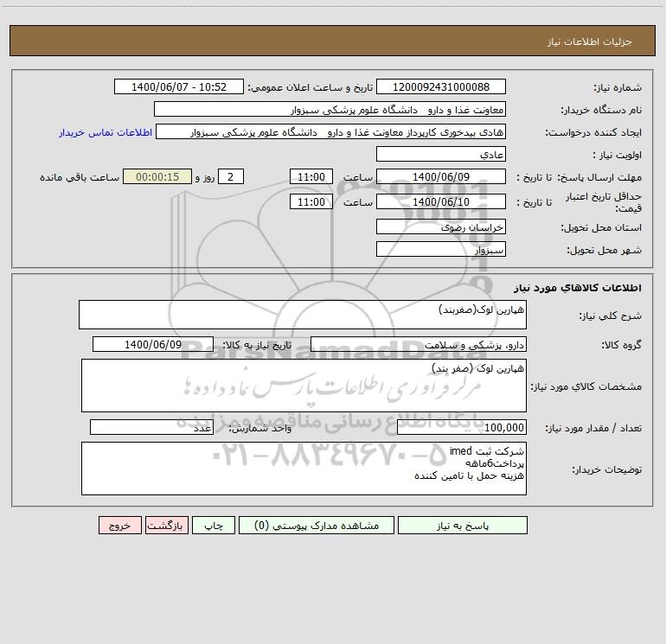Click response deadline date 1400/06/09
This screenshot has height=644, width=666.
[x=441, y=176]
